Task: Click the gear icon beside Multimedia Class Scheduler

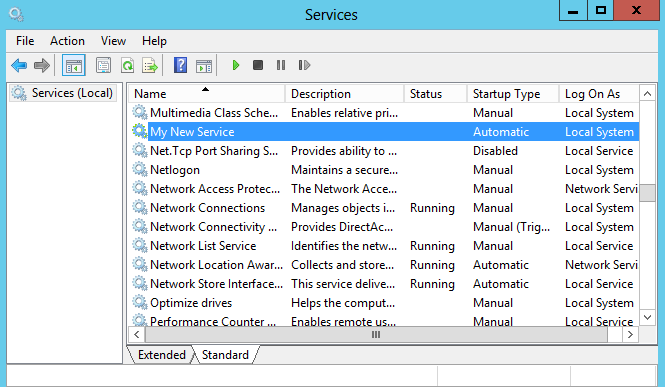Action: 140,112
